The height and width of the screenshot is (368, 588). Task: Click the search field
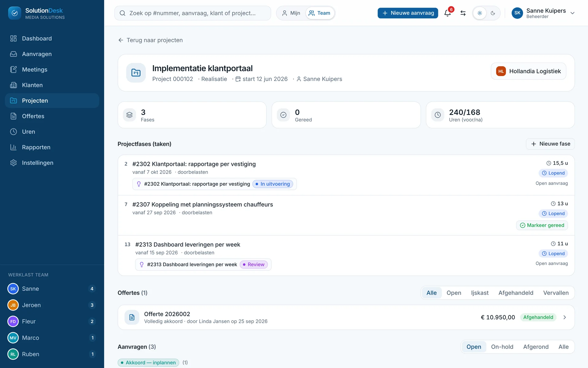[x=193, y=13]
